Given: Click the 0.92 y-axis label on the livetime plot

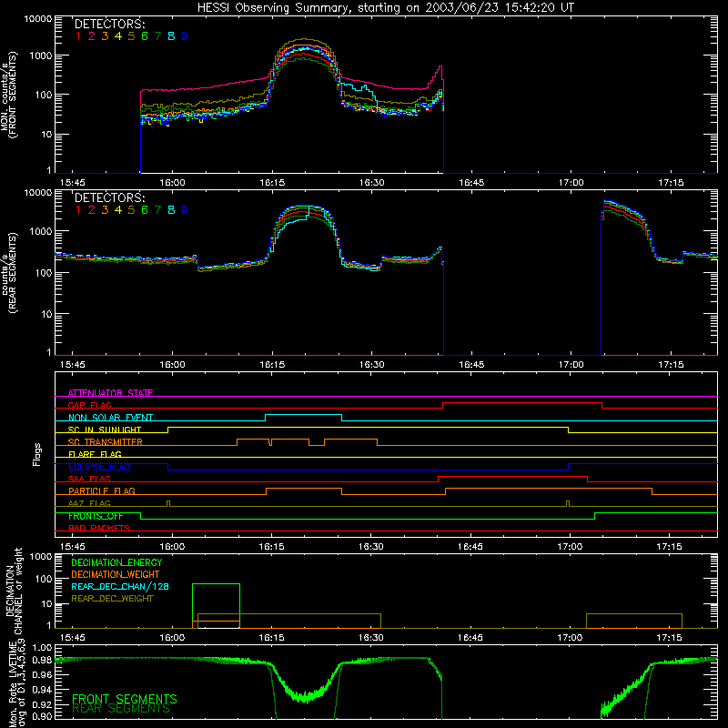Looking at the screenshot, I should pyautogui.click(x=42, y=704).
